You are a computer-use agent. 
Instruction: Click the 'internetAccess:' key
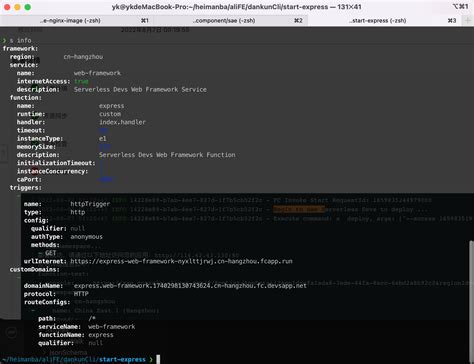pos(43,81)
